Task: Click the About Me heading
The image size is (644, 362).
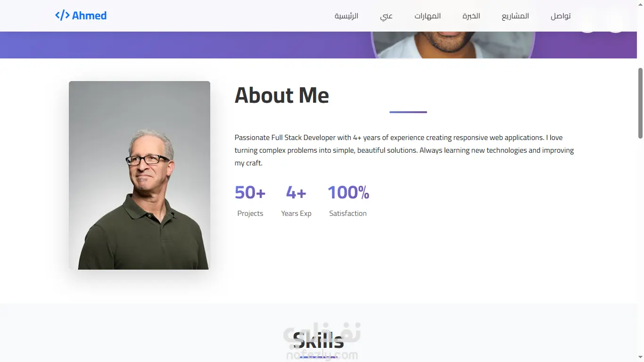Action: [x=282, y=95]
